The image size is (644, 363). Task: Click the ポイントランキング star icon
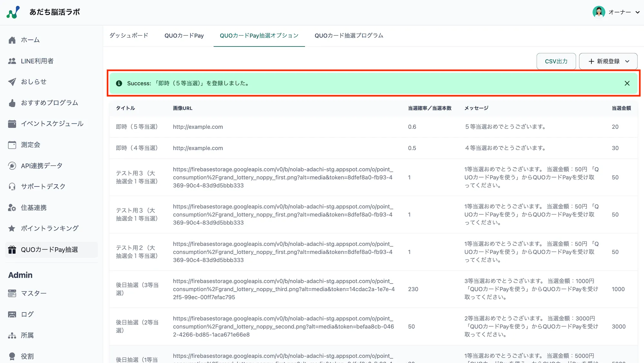coord(12,228)
